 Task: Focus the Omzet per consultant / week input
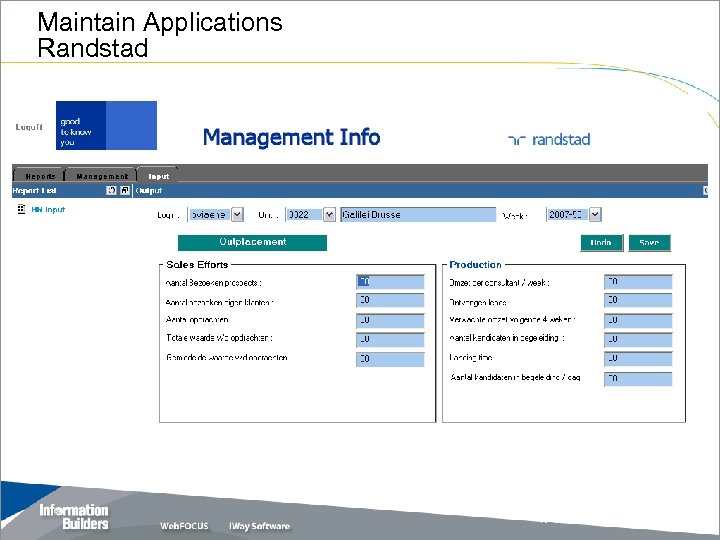pos(638,281)
